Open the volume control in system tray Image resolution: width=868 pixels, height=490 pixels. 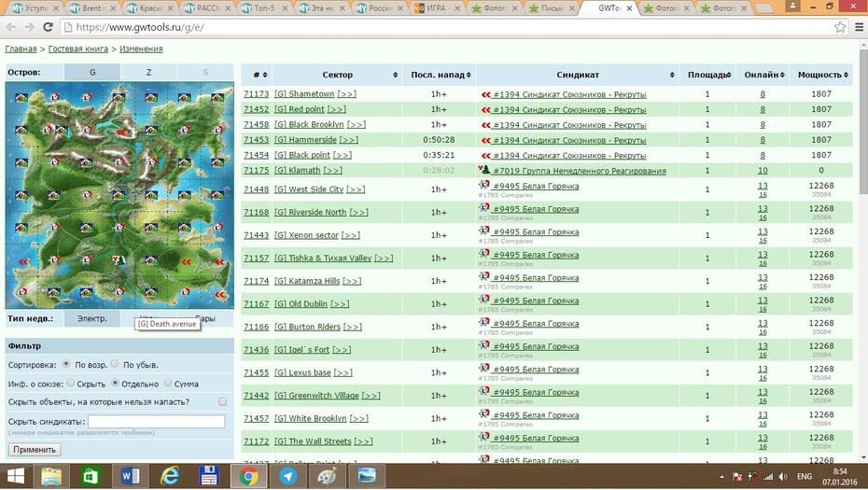click(x=783, y=476)
